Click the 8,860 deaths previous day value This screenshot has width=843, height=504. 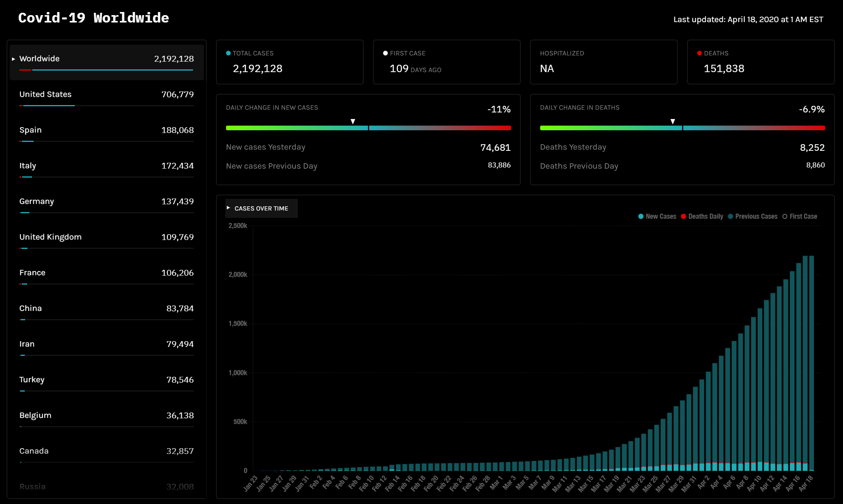(815, 165)
